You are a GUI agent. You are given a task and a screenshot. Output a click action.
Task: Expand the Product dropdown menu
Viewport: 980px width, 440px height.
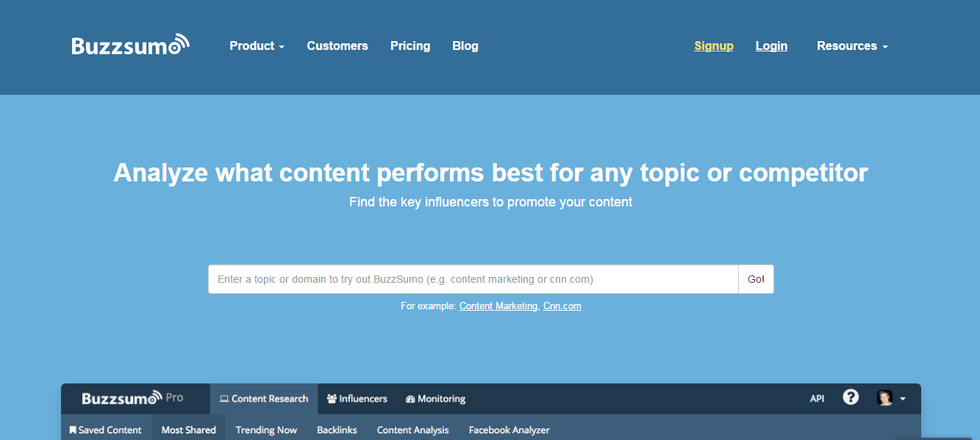click(x=257, y=46)
